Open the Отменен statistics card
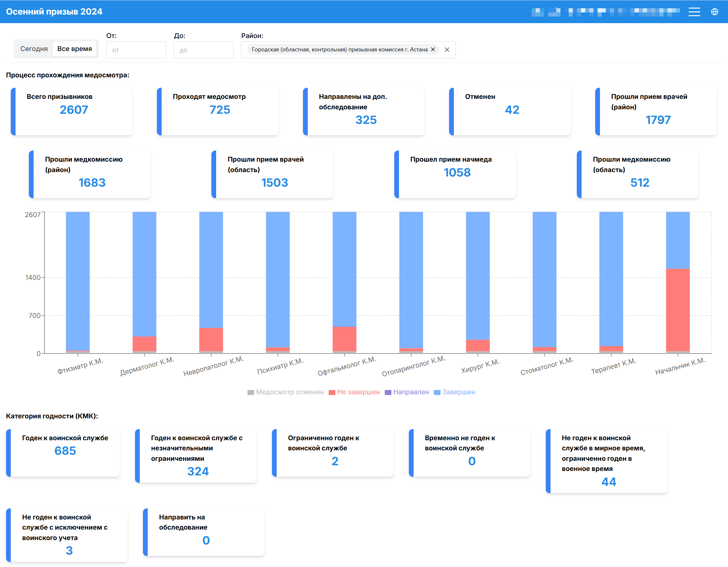728x567 pixels. [510, 111]
